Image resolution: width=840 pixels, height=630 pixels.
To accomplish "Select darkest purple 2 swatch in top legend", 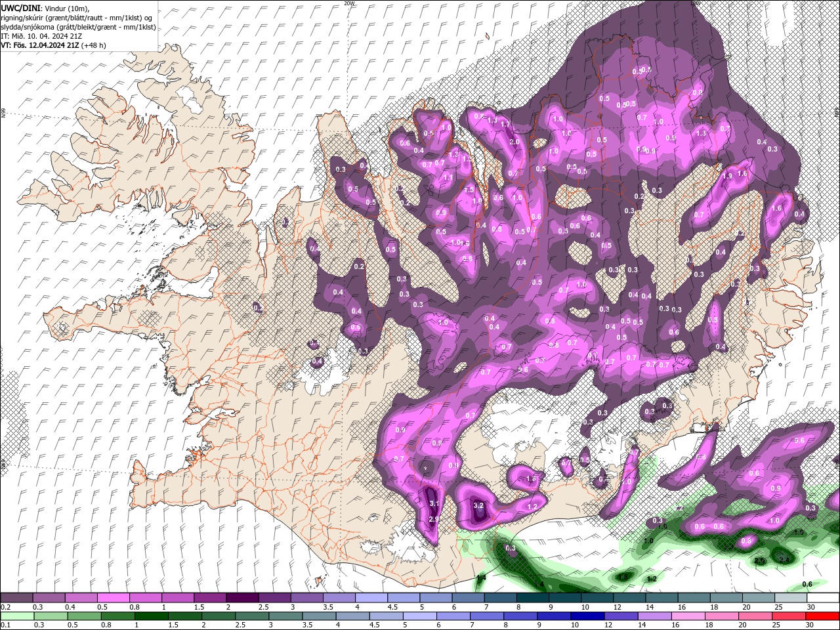I will click(242, 598).
